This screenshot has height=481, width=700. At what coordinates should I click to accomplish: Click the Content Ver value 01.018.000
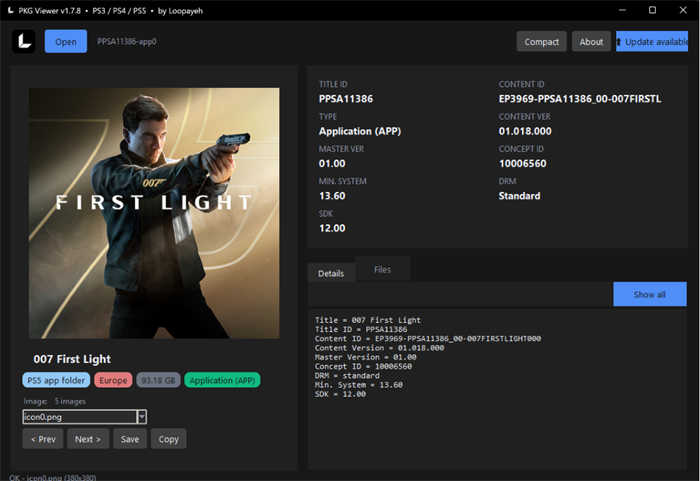525,131
